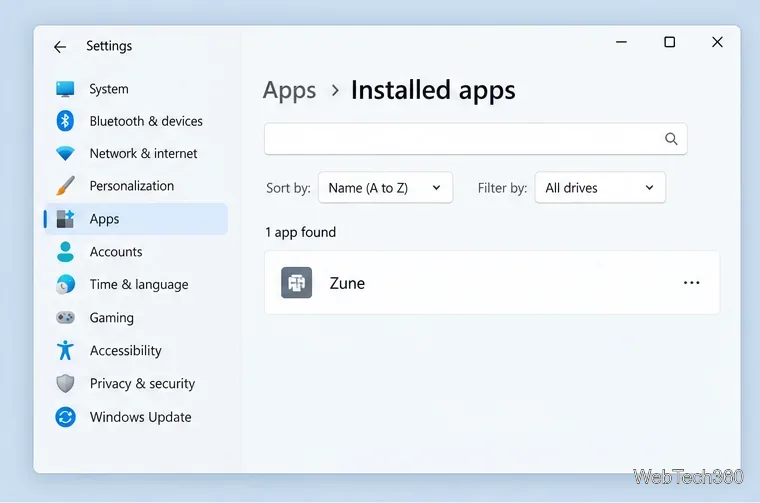Open Network & internet label
This screenshot has width=760, height=503.
[143, 154]
